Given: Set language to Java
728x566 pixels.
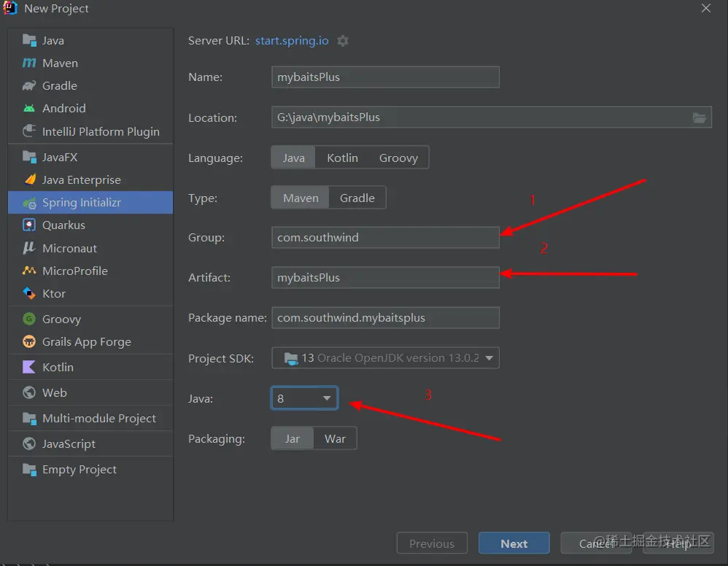Looking at the screenshot, I should pos(293,158).
